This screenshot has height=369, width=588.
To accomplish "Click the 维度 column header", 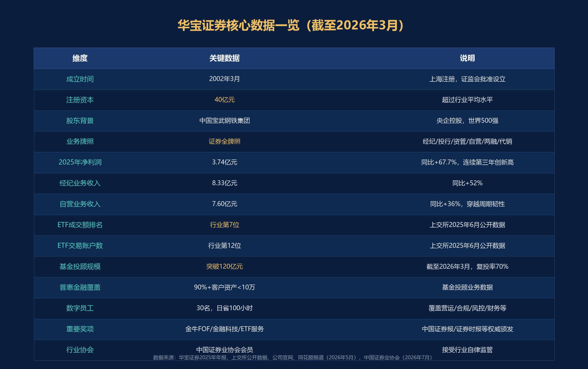I will point(80,58).
